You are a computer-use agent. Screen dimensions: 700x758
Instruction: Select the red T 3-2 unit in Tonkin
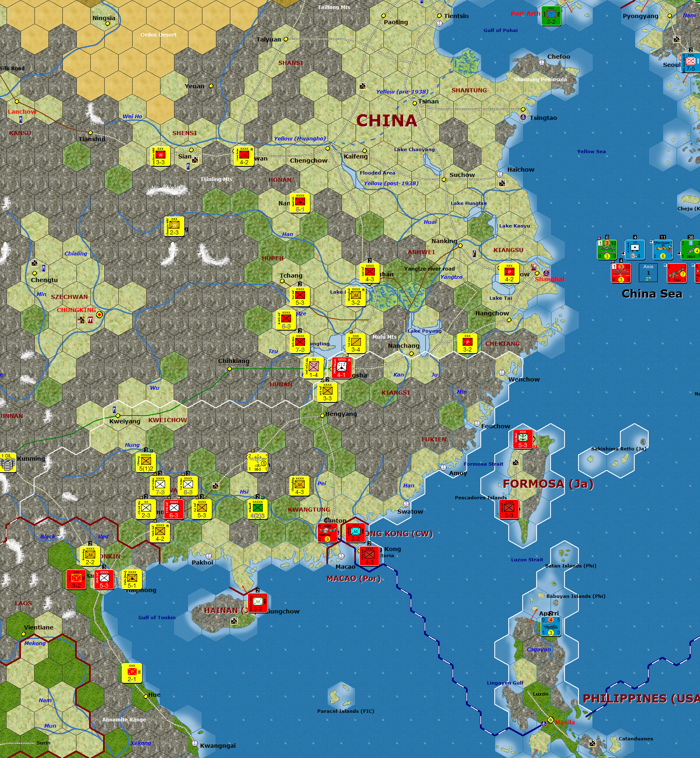[76, 579]
